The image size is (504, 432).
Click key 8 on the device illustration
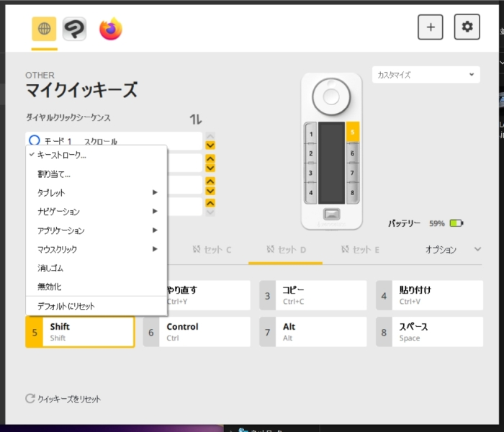tap(352, 192)
